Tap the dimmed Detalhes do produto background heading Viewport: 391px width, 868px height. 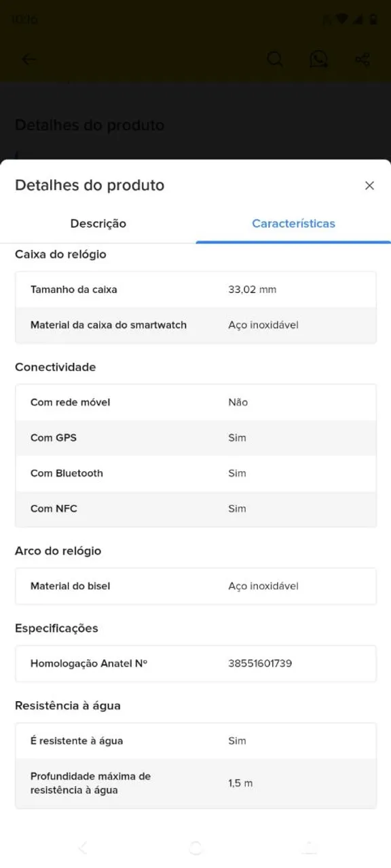coord(90,125)
